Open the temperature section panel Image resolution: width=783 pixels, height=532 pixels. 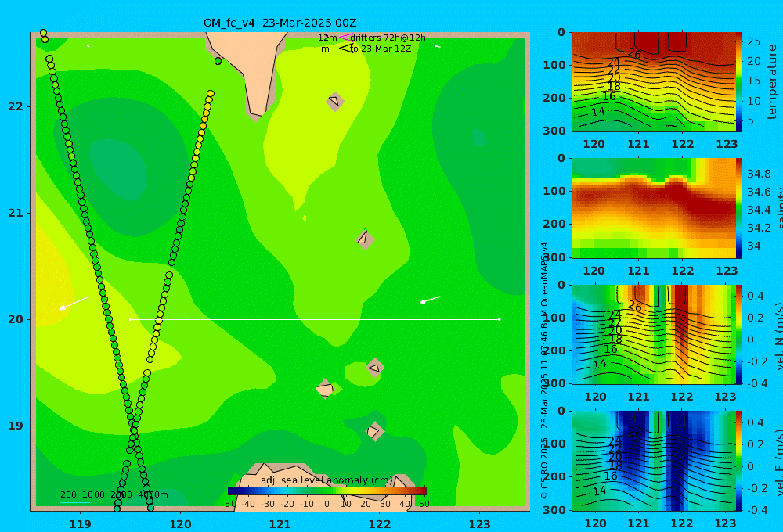654,82
